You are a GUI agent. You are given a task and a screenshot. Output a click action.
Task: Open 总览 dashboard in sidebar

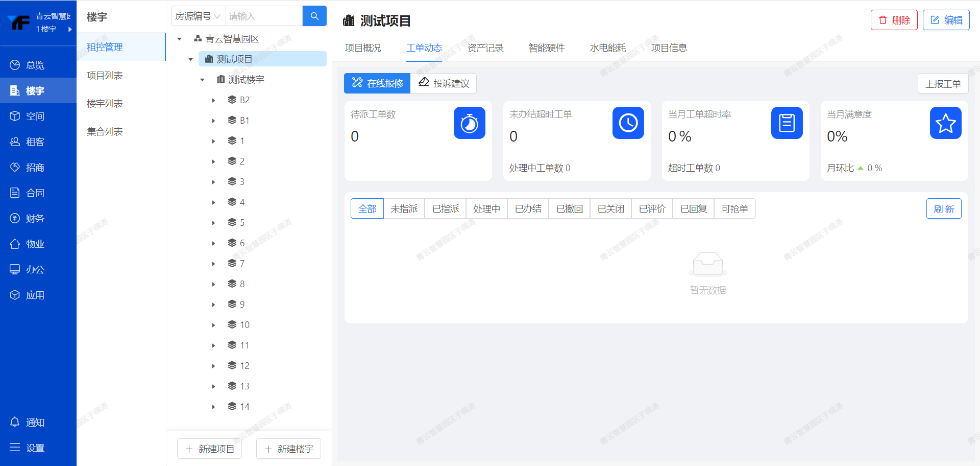coord(28,65)
